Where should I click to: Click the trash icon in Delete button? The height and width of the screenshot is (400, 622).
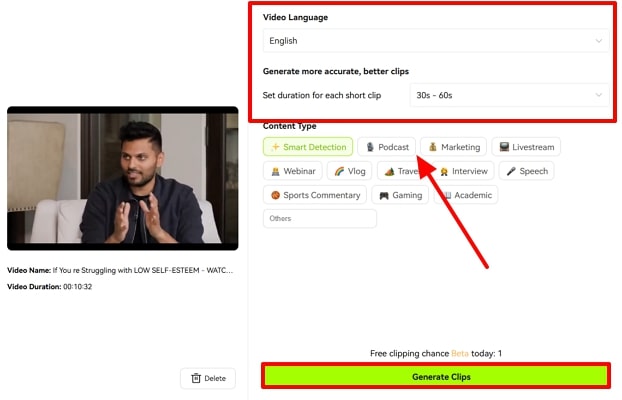coord(194,378)
